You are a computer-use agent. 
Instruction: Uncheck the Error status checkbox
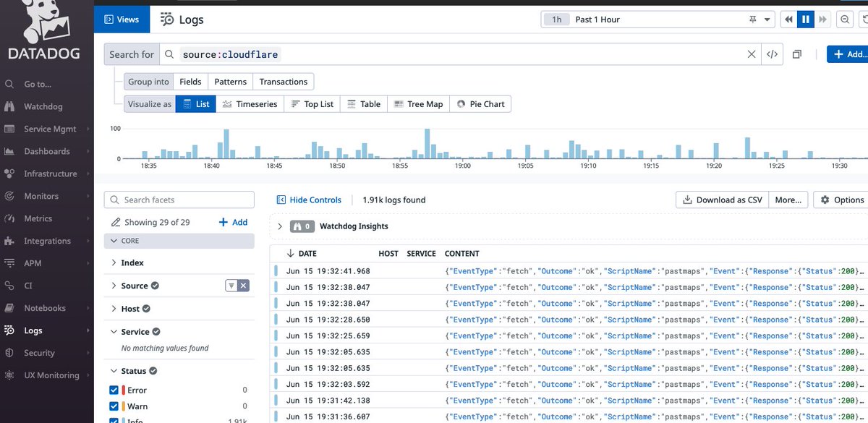114,390
